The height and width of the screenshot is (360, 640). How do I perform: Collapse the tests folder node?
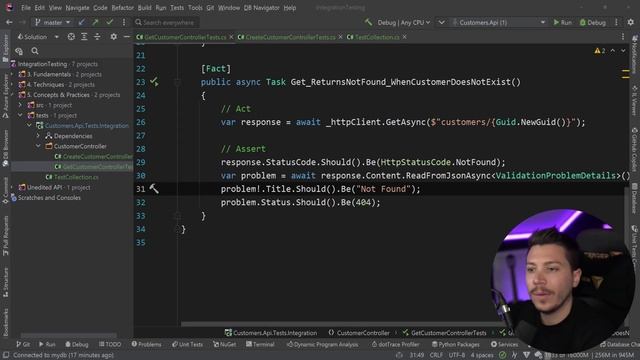tap(20, 116)
